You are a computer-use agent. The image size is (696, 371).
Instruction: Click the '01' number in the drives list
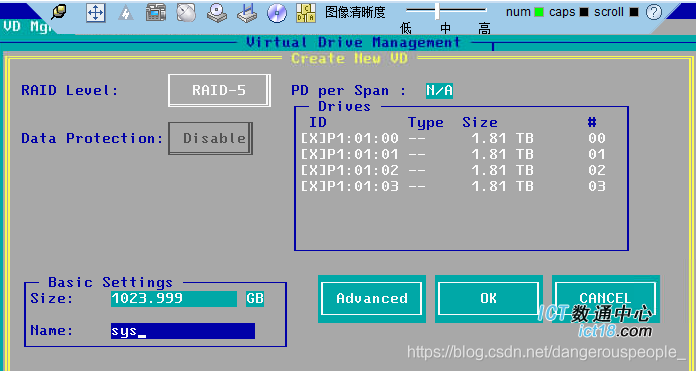(x=597, y=154)
